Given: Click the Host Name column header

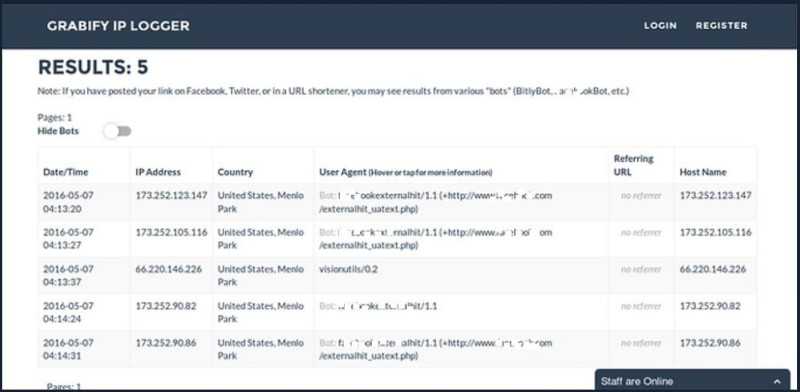Looking at the screenshot, I should click(x=703, y=172).
